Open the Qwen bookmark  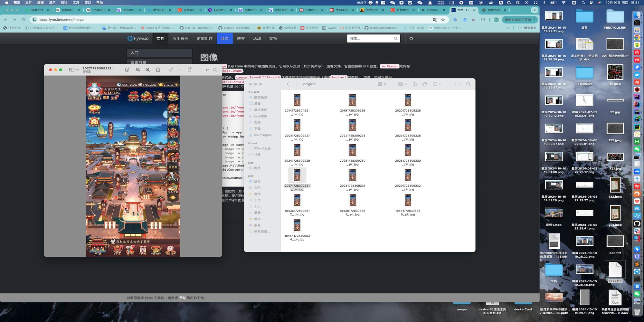point(329,28)
